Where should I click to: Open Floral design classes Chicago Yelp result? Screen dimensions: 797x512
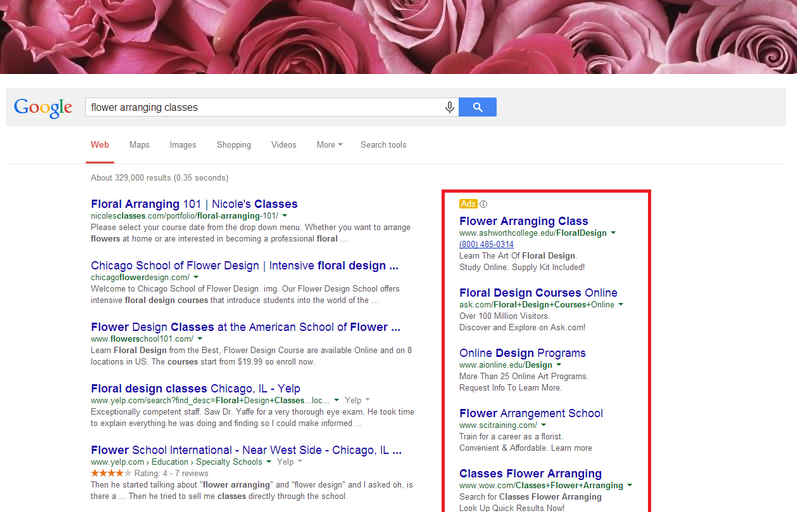pyautogui.click(x=196, y=388)
